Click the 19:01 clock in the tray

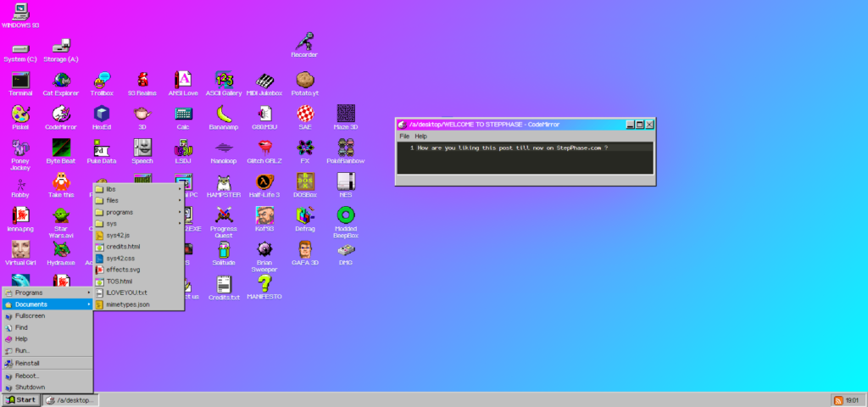pos(852,400)
